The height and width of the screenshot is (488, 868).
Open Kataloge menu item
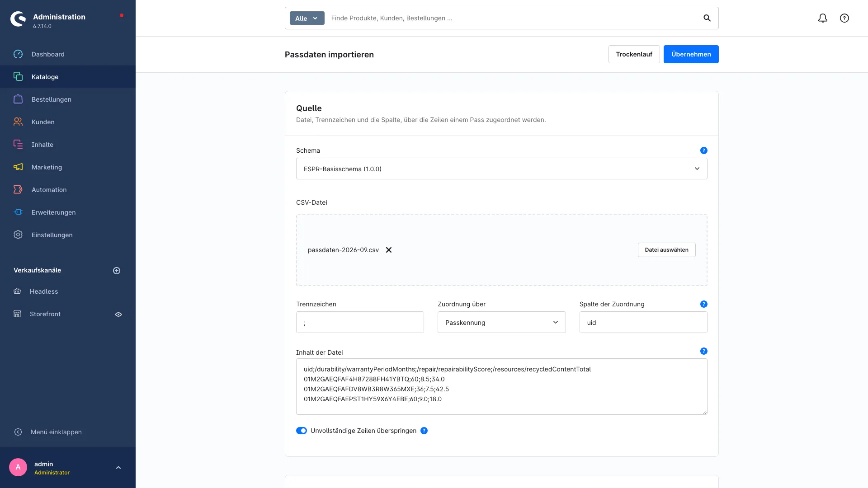(x=68, y=77)
